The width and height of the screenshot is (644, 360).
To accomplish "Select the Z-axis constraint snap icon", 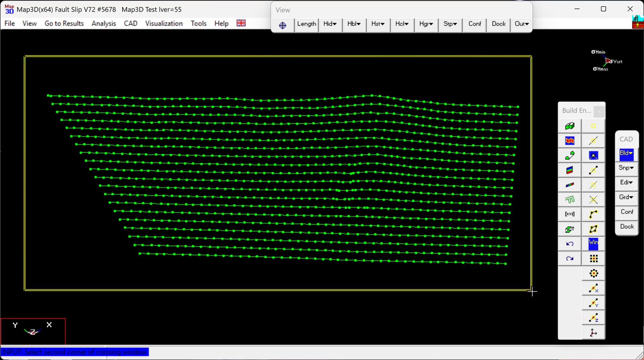I will (x=593, y=318).
